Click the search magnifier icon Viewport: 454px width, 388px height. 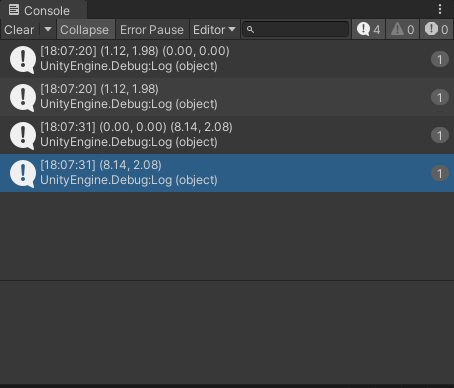(250, 30)
